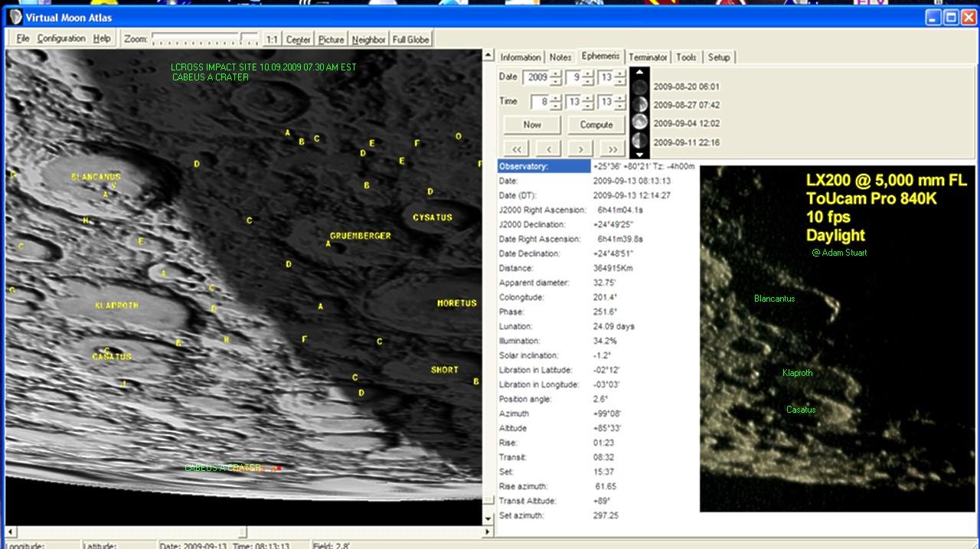Increase the day value with its up arrow
The height and width of the screenshot is (549, 980).
coord(620,74)
